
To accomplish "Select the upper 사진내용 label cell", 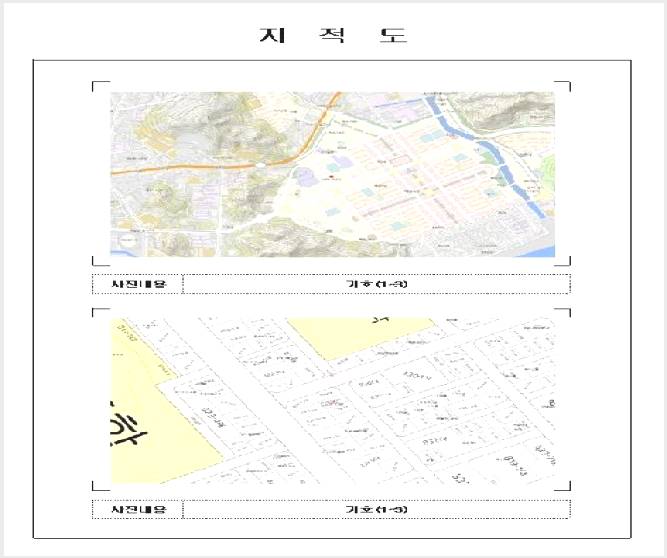I will pyautogui.click(x=138, y=284).
